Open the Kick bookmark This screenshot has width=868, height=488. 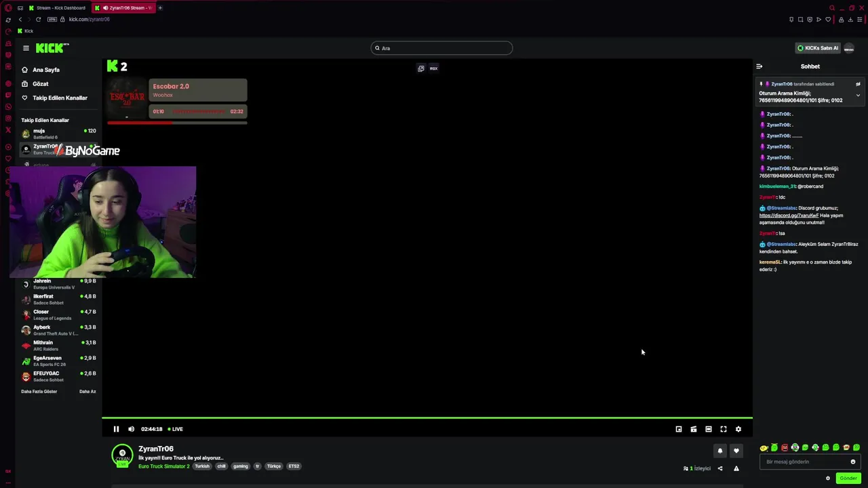pyautogui.click(x=24, y=31)
